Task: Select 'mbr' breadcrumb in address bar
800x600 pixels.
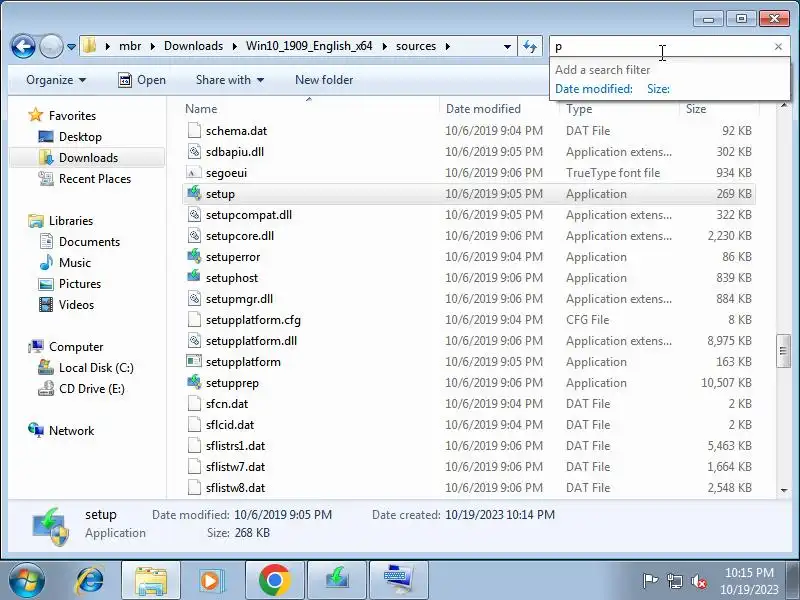Action: pyautogui.click(x=130, y=46)
